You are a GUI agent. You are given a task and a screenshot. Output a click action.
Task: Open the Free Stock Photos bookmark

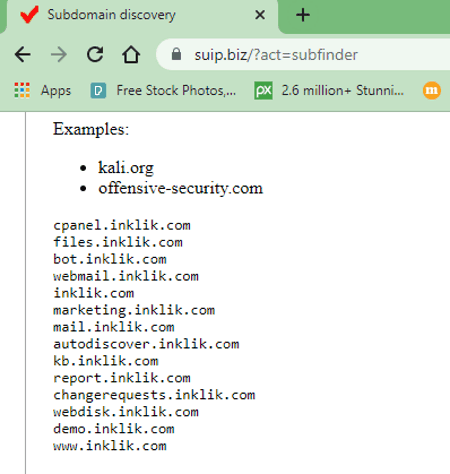coord(163,90)
